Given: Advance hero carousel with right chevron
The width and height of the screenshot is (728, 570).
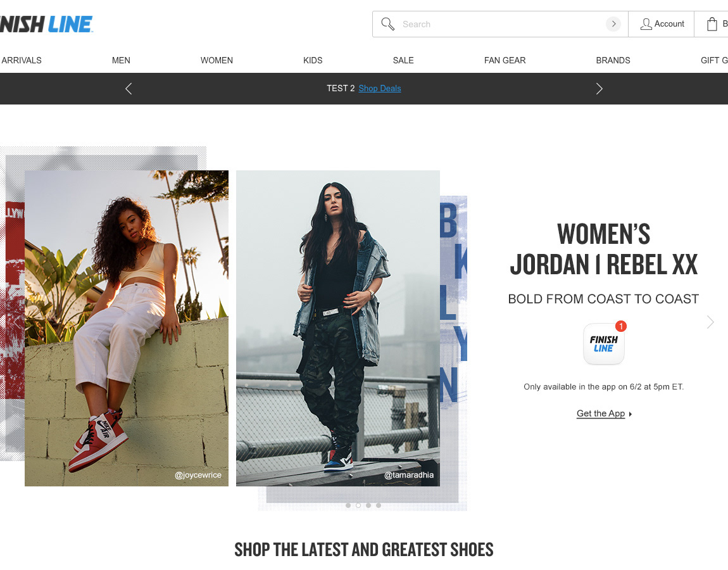Looking at the screenshot, I should click(710, 322).
